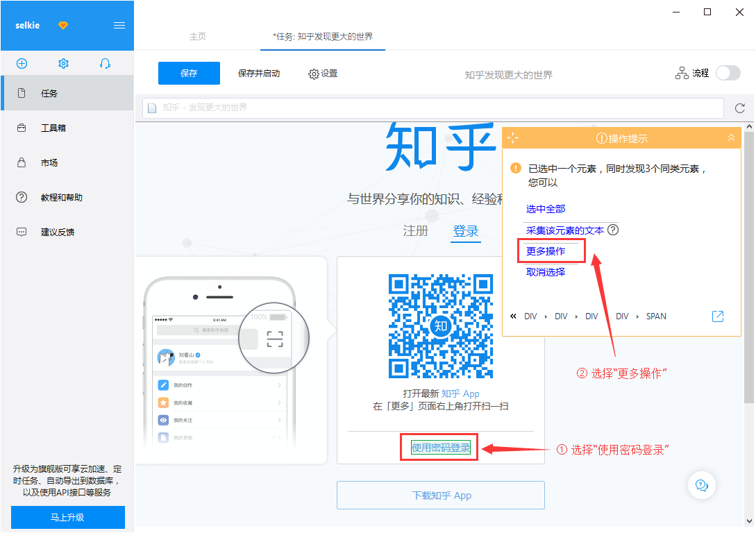Image resolution: width=756 pixels, height=533 pixels.
Task: Click the vertical scrollbar of web page
Action: [749, 267]
